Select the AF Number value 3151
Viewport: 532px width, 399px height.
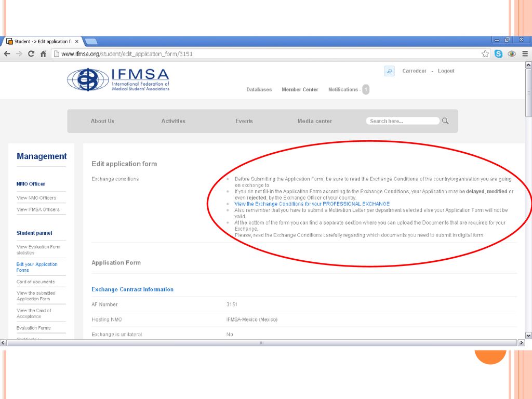(232, 304)
